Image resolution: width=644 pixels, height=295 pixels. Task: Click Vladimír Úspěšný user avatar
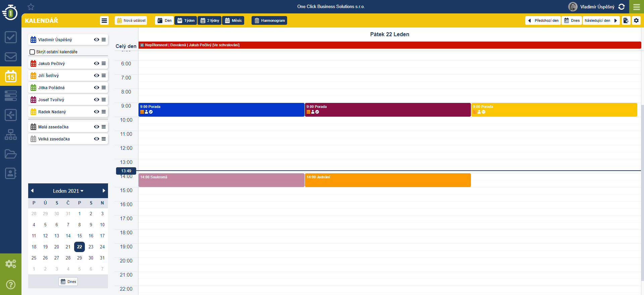(x=573, y=7)
